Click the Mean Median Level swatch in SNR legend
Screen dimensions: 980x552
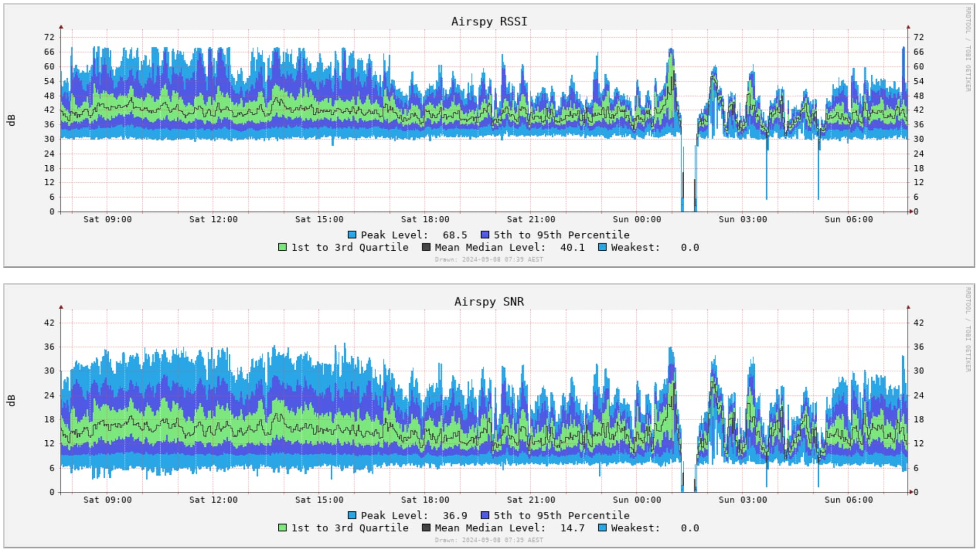tap(426, 528)
